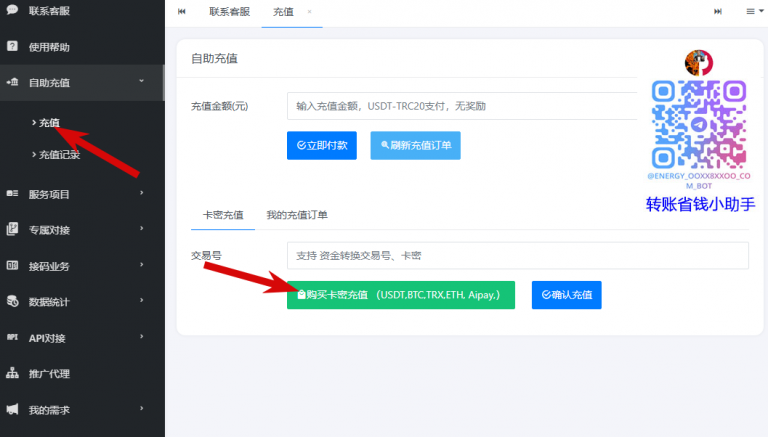
Task: Click the 充值金额(元) label
Action: coord(219,106)
